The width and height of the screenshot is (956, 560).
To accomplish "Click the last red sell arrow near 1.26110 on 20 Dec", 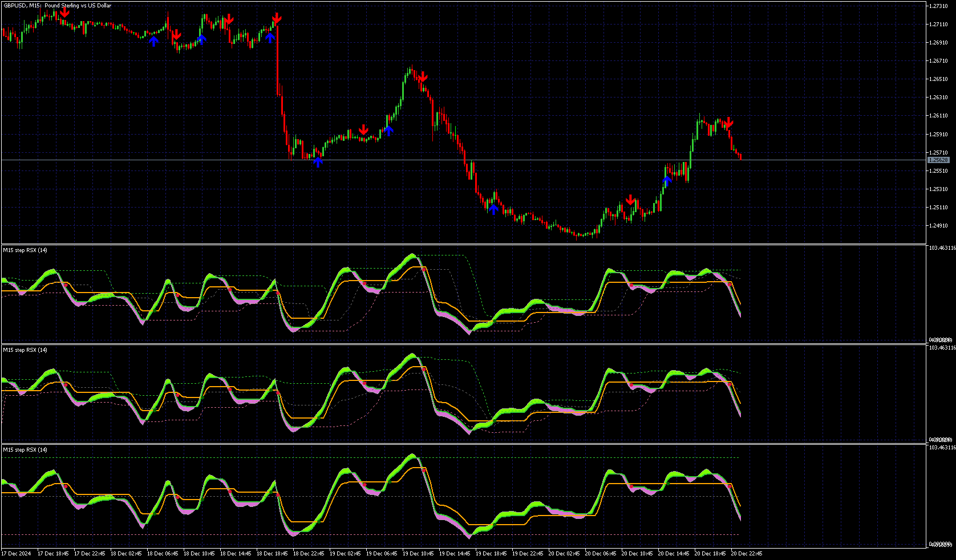I will 728,122.
